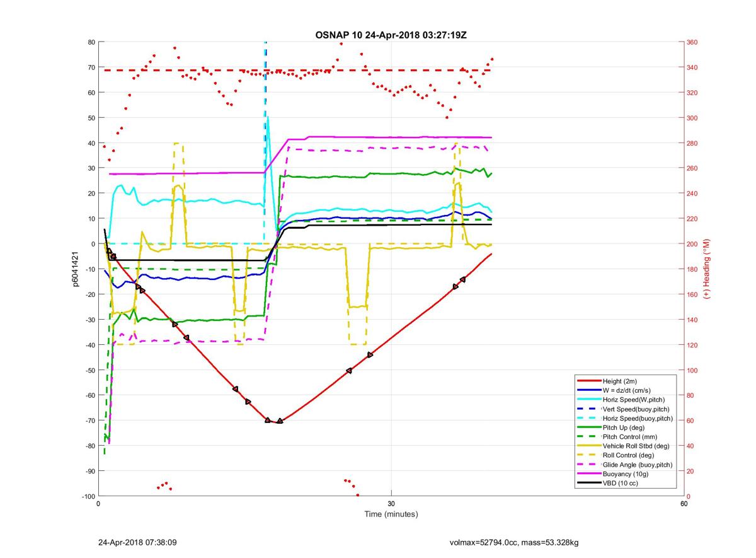Select the '-10' tick label
The width and height of the screenshot is (756, 558).
[89, 269]
